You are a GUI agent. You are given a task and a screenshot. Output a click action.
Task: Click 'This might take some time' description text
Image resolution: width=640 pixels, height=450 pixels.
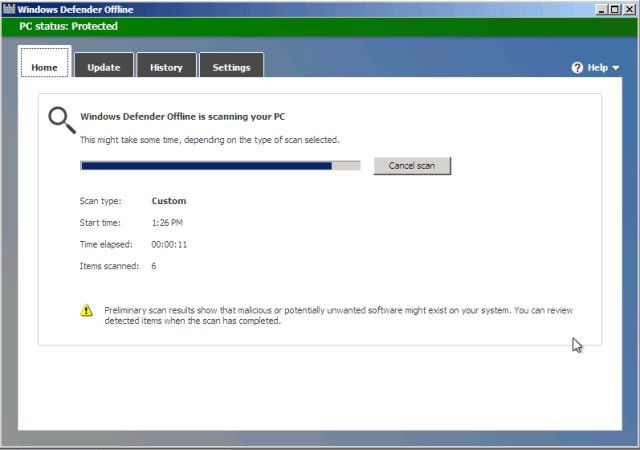click(209, 140)
